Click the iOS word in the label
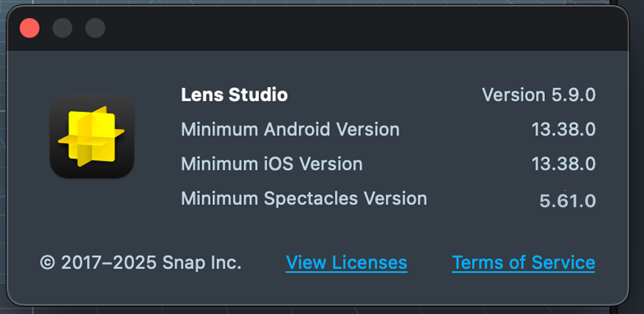 (278, 164)
